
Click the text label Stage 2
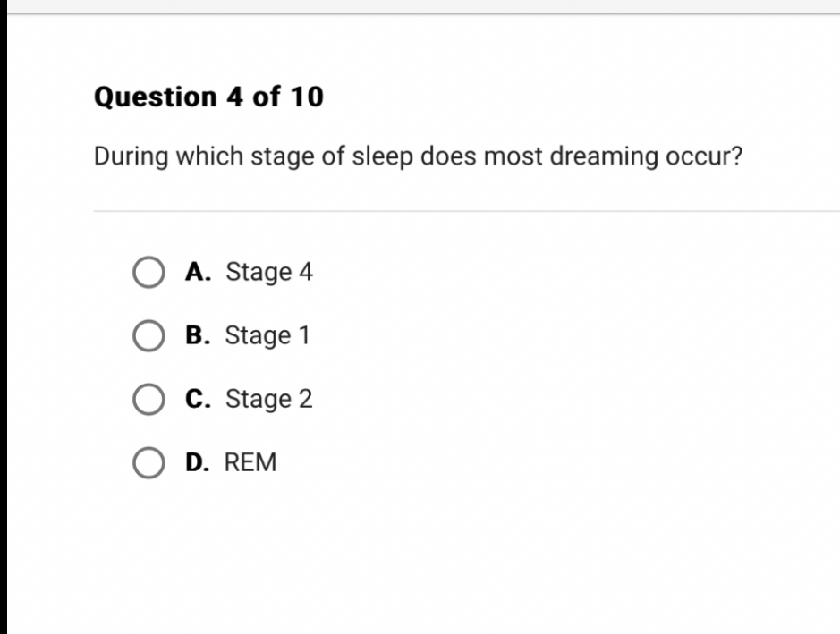click(x=268, y=400)
